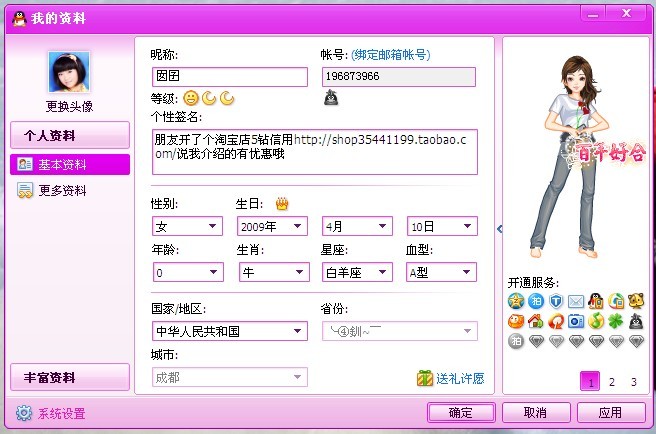Open the 系统设置 link
This screenshot has height=434, width=656.
pos(62,413)
